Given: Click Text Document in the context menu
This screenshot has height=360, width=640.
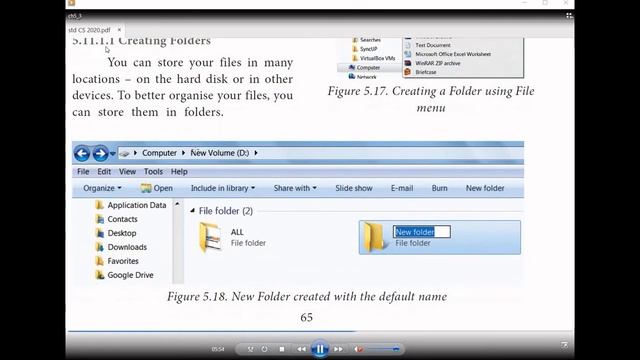Looking at the screenshot, I should (x=433, y=45).
